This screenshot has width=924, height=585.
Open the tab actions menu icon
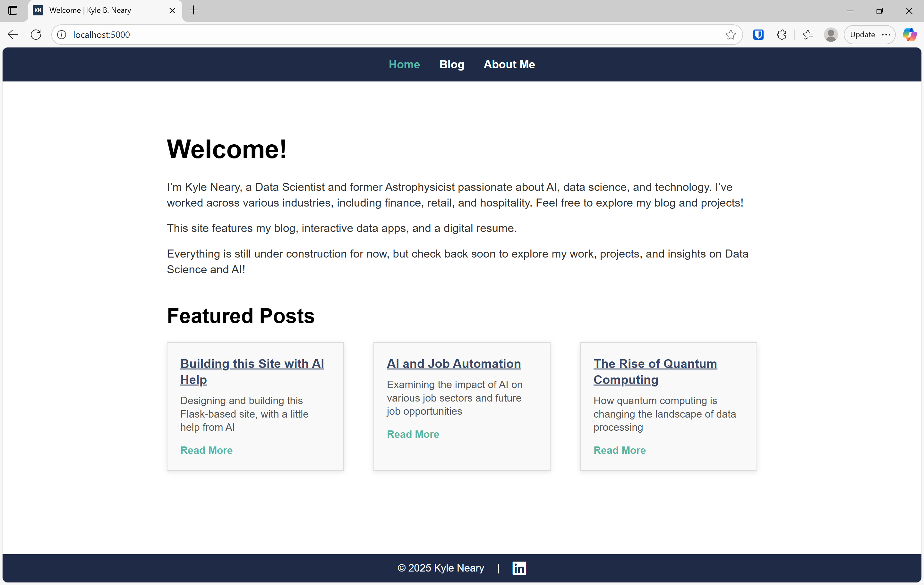[x=13, y=10]
